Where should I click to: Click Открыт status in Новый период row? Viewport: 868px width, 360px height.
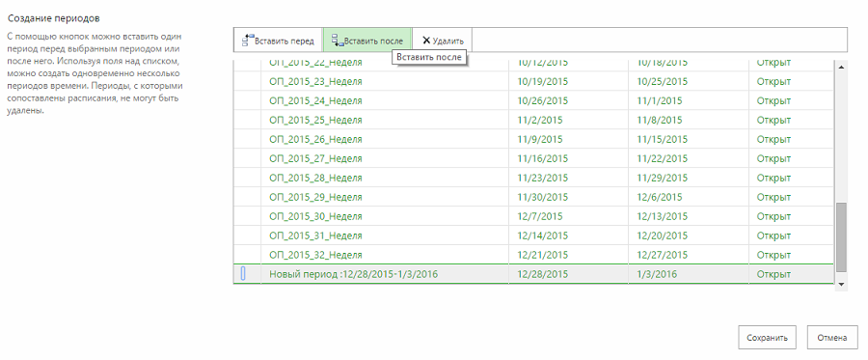[x=773, y=274]
